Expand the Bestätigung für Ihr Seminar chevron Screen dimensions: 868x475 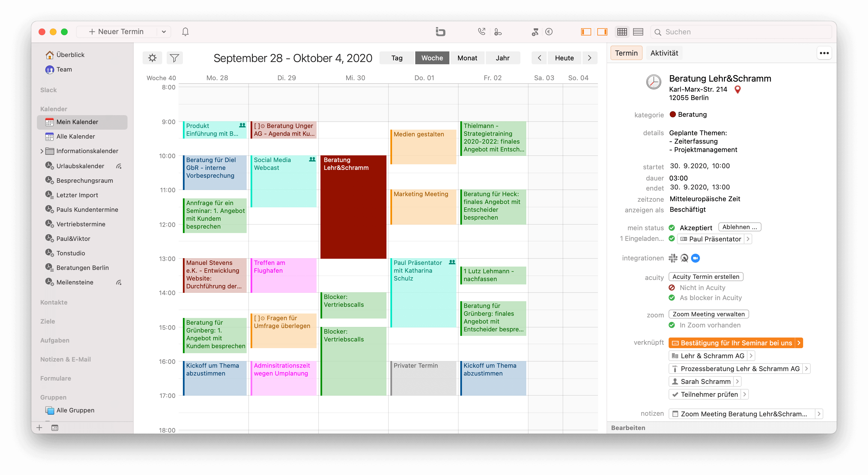click(799, 343)
